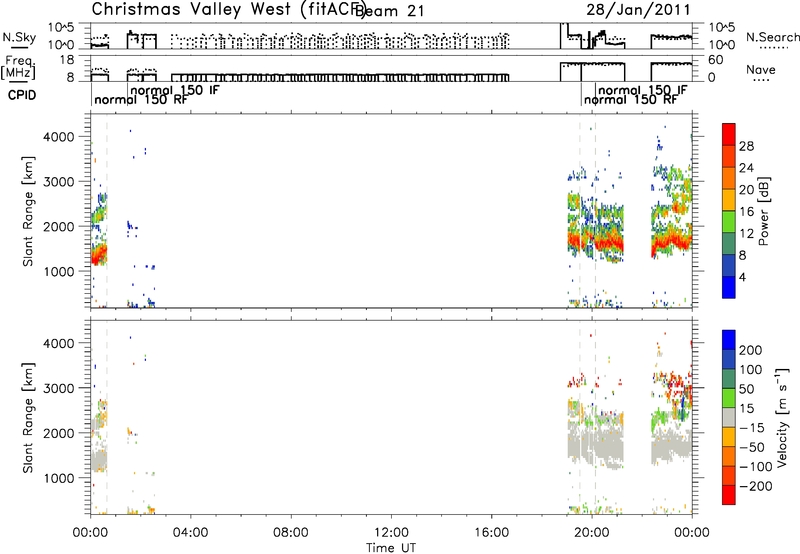Click the blue top segment of Velocity color bar

click(x=729, y=340)
